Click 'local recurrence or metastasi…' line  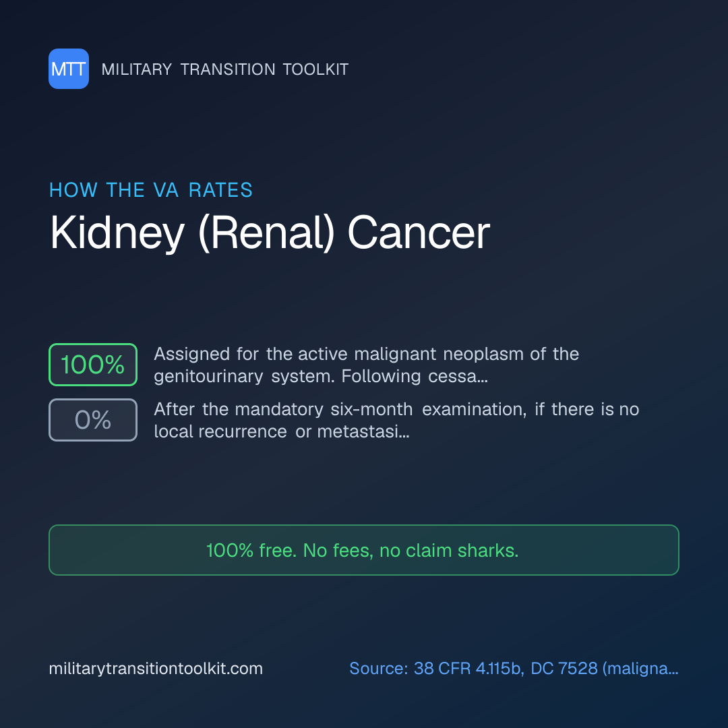click(281, 432)
